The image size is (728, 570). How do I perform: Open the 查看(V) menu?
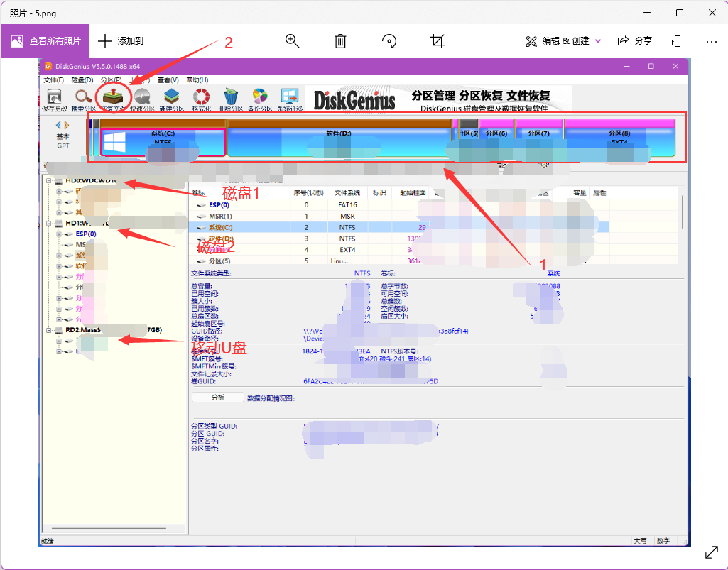168,80
